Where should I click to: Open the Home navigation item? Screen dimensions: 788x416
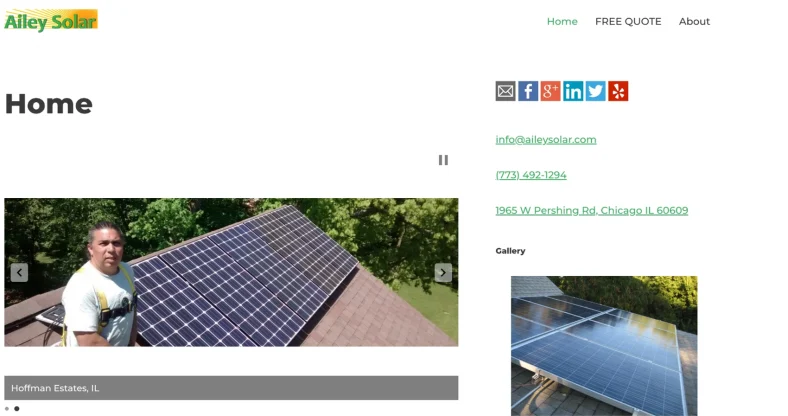[562, 22]
